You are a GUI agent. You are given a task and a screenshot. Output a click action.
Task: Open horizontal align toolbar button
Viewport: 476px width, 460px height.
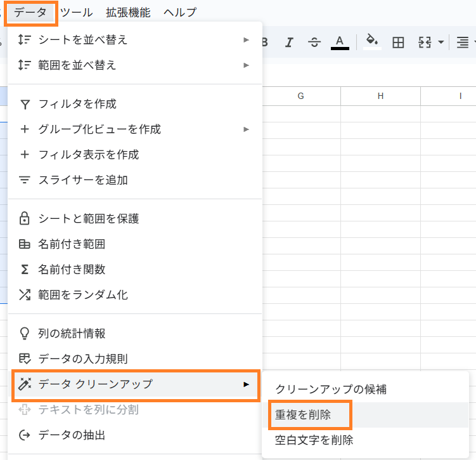point(463,43)
